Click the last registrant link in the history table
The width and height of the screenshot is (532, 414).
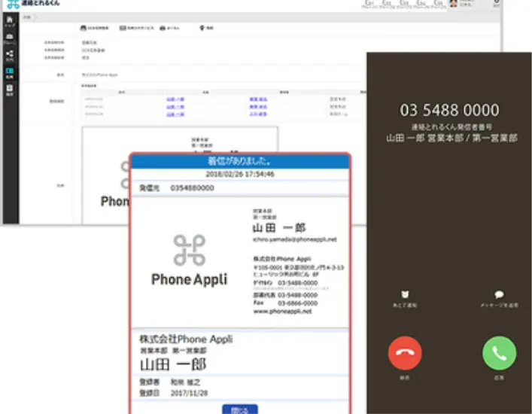pyautogui.click(x=258, y=114)
